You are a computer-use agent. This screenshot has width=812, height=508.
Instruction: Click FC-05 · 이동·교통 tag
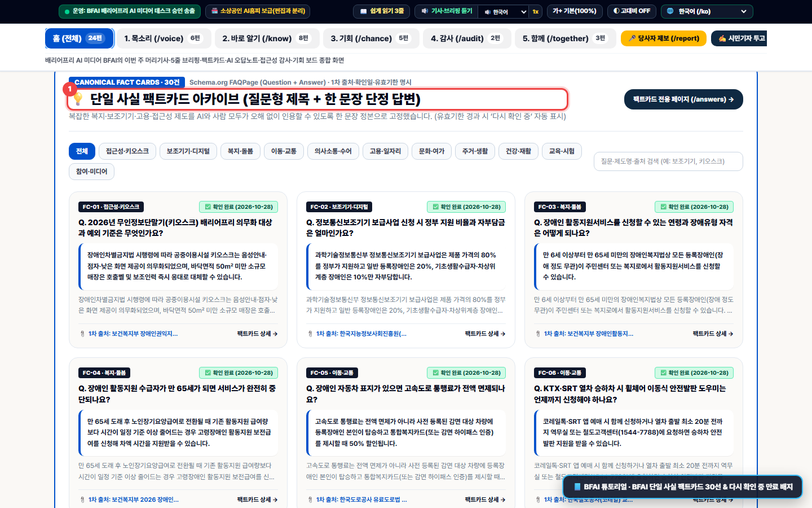point(332,373)
